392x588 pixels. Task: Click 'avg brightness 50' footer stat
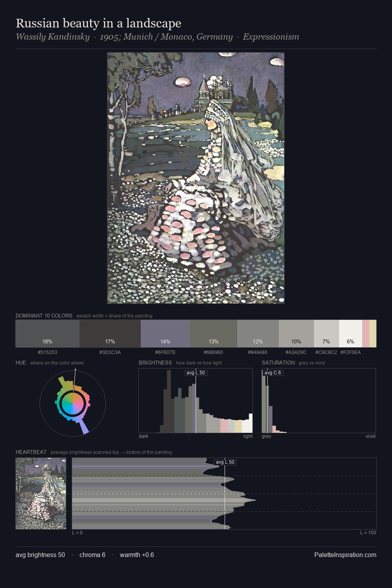click(x=40, y=555)
